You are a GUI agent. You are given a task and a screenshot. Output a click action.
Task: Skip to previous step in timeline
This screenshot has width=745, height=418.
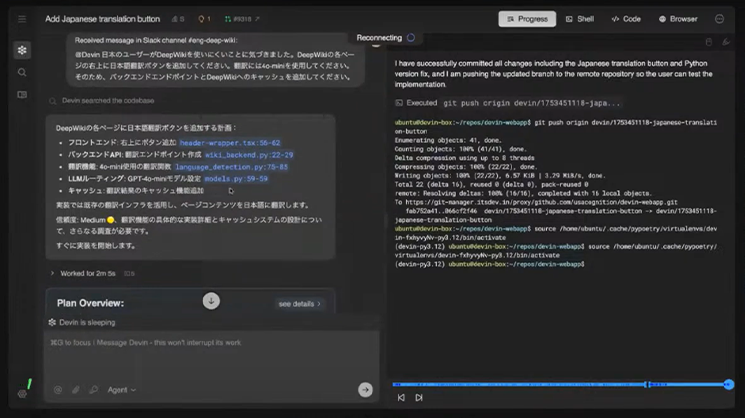click(x=401, y=397)
